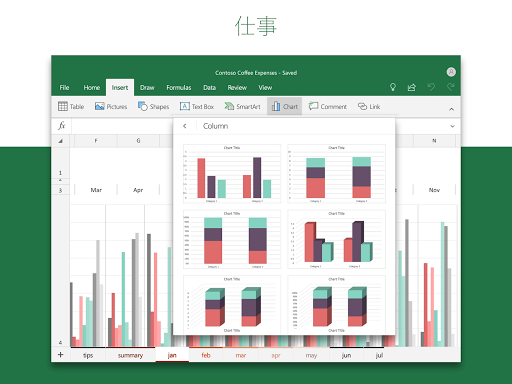Viewport: 512px width, 384px height.
Task: Add a Comment from the ribbon
Action: click(327, 106)
